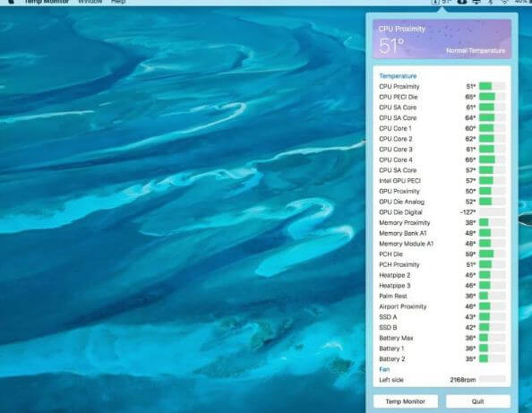Click the 'Left side' fan row label
The height and width of the screenshot is (413, 532).
tap(391, 380)
